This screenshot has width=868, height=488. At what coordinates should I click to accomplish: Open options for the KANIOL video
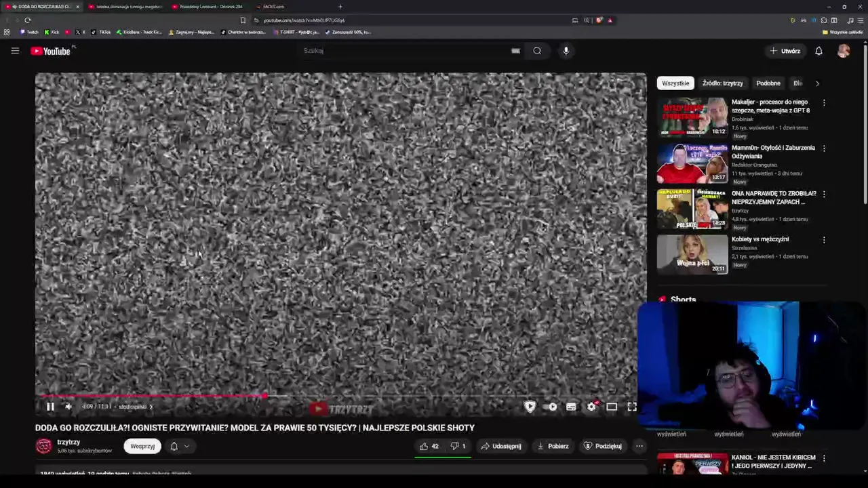(x=824, y=458)
